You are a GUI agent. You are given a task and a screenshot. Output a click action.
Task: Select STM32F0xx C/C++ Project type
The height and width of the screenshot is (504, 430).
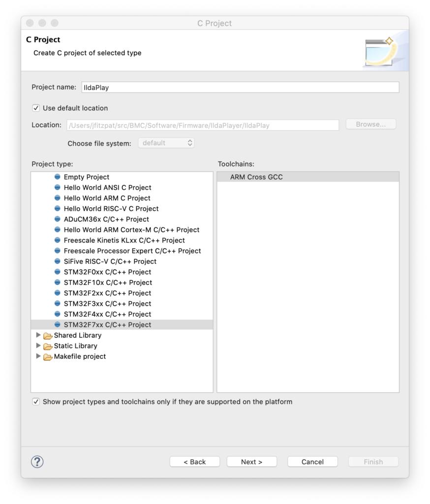(x=107, y=272)
